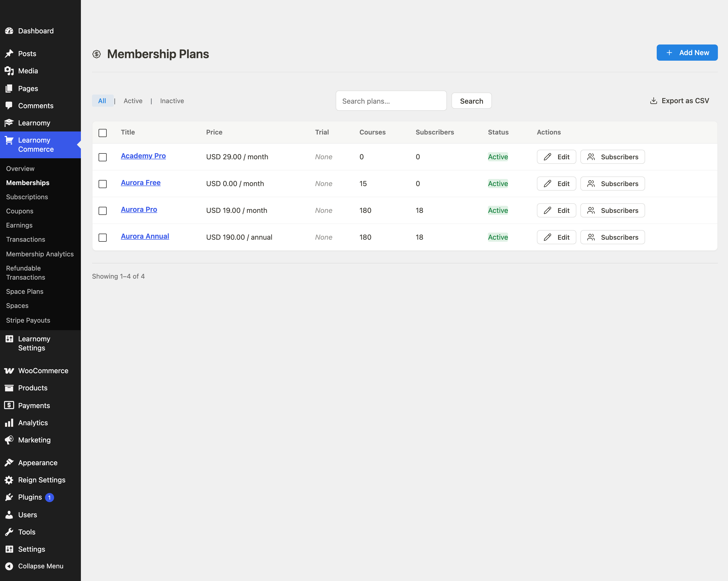Check the Aurora Free row checkbox
The width and height of the screenshot is (728, 581).
click(x=103, y=184)
